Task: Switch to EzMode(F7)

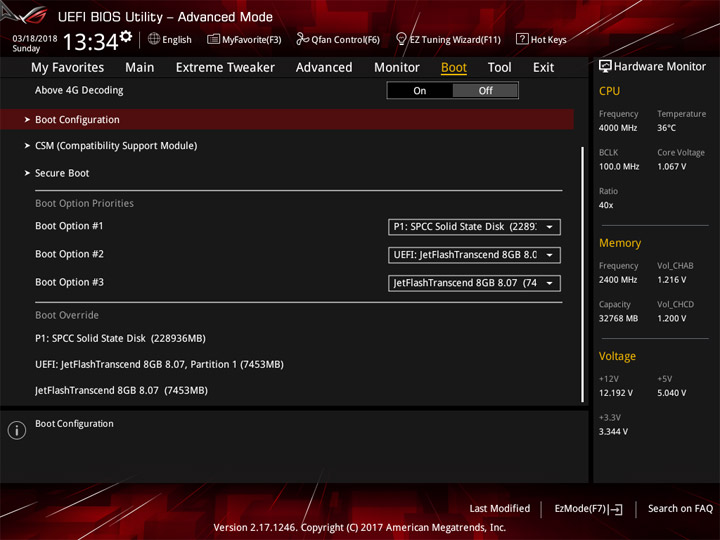Action: (580, 508)
